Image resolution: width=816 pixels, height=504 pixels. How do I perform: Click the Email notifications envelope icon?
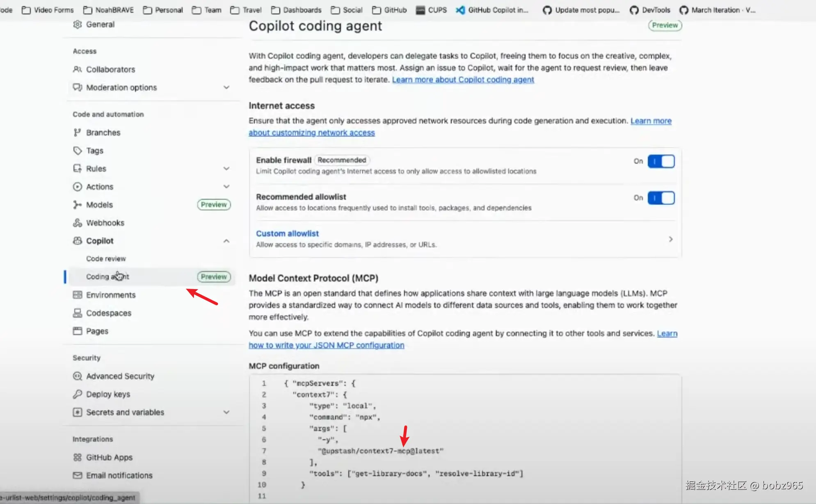coord(77,475)
